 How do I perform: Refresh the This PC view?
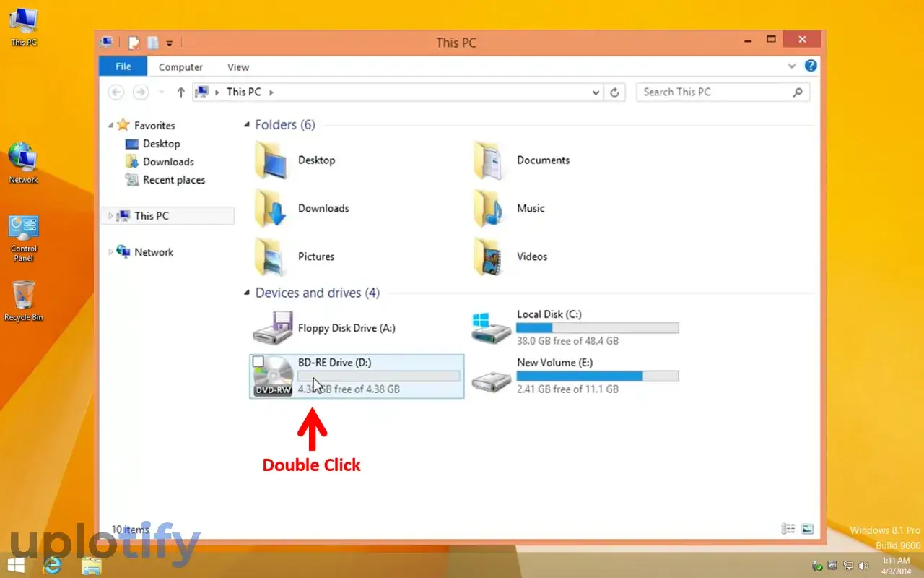(x=614, y=92)
